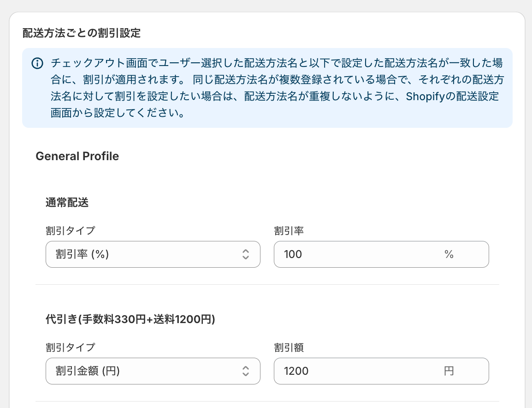The height and width of the screenshot is (408, 532).
Task: Click the 円 suffix in the 割引額 field
Action: click(449, 371)
